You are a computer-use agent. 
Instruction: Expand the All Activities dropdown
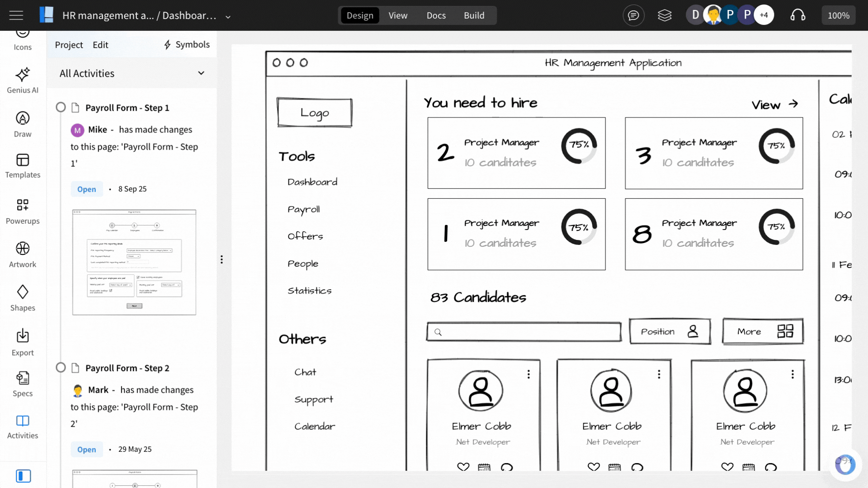click(201, 73)
